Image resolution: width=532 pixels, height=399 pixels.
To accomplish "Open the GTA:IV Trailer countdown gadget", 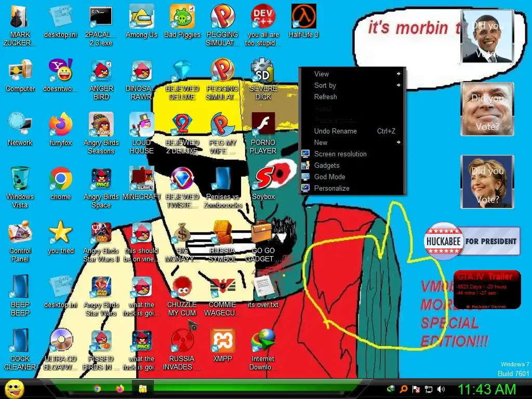I will coord(487,290).
